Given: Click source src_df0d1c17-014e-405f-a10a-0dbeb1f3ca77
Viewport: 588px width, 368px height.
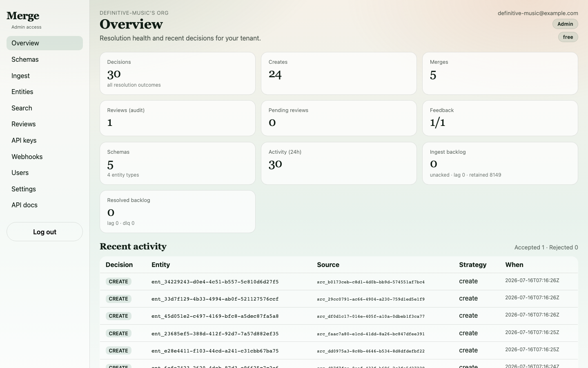Looking at the screenshot, I should 371,316.
